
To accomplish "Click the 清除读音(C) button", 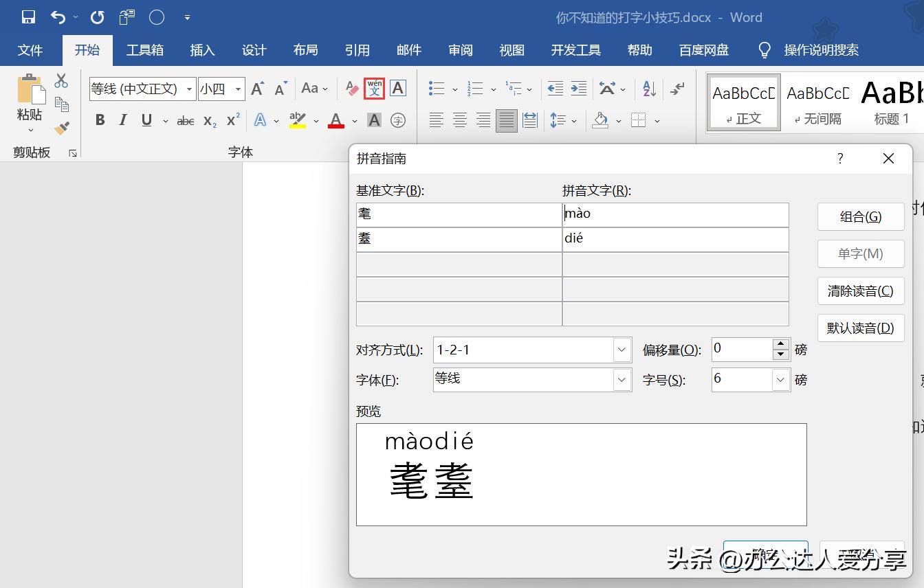I will [x=860, y=291].
